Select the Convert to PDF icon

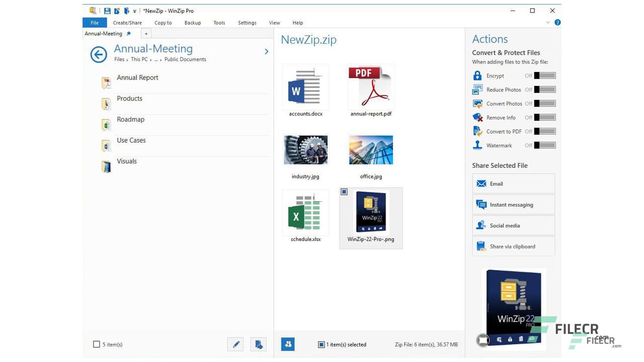(x=476, y=131)
